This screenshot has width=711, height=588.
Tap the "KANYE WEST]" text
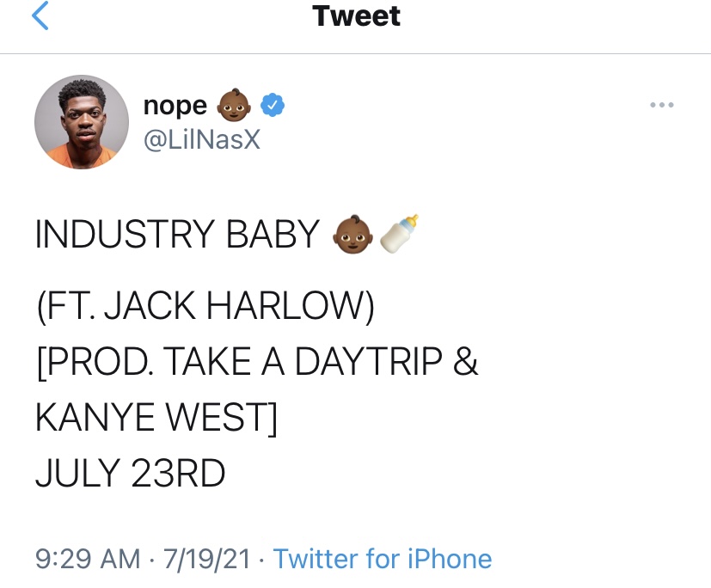tap(156, 418)
